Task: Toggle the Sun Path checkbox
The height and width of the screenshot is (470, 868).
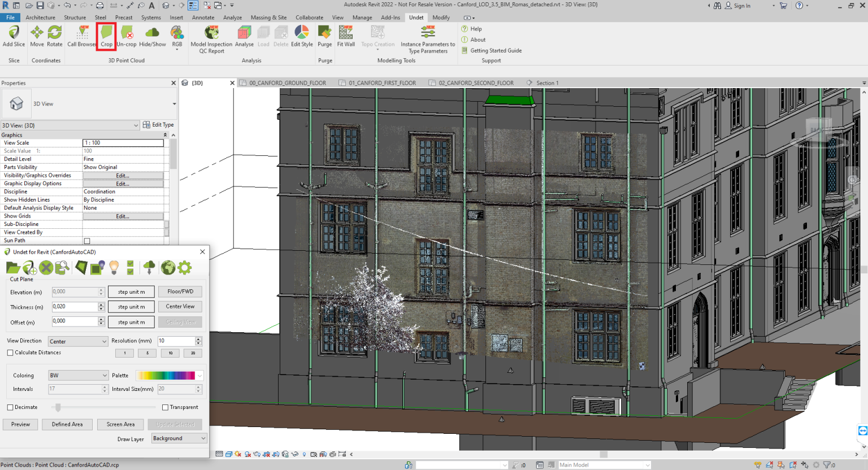Action: [87, 241]
